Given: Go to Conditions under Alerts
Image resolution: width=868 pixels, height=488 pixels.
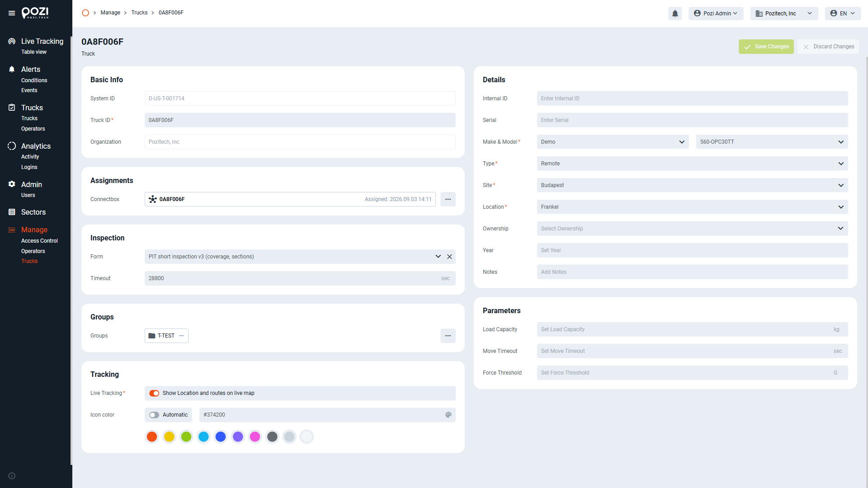Looking at the screenshot, I should point(34,80).
